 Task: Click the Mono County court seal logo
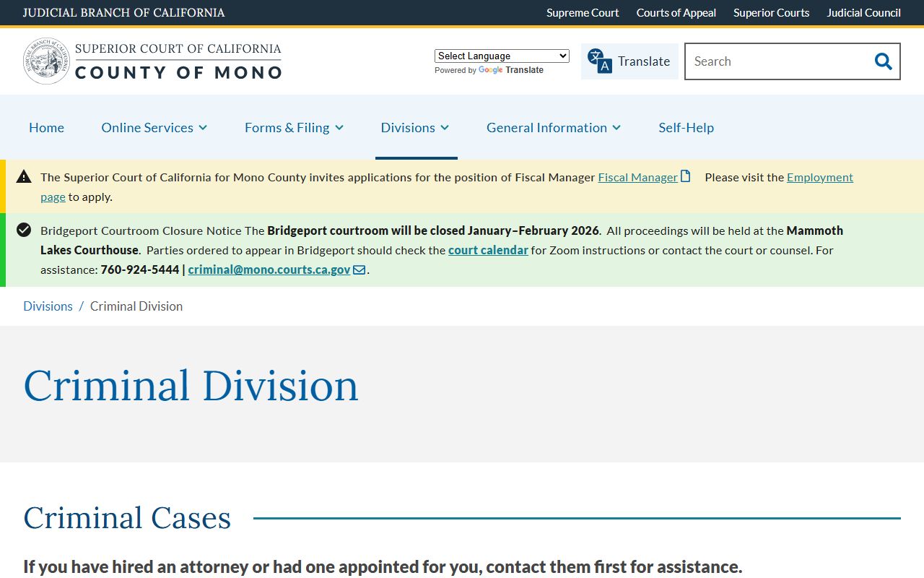[46, 61]
